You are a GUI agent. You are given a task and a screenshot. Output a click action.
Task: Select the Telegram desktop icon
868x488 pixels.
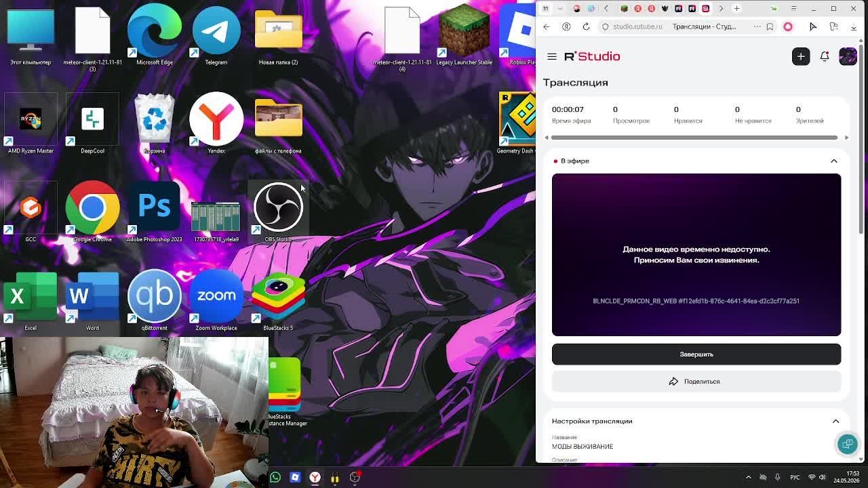coord(216,36)
